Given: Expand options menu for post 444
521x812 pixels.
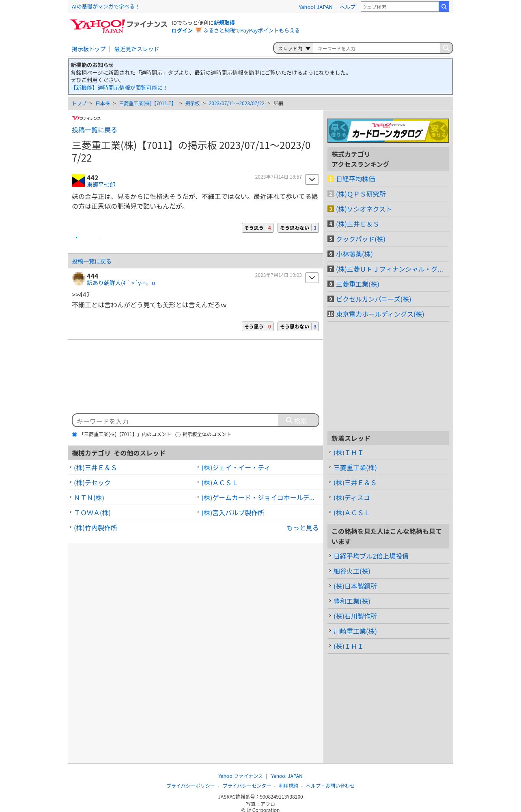Looking at the screenshot, I should click(x=312, y=278).
